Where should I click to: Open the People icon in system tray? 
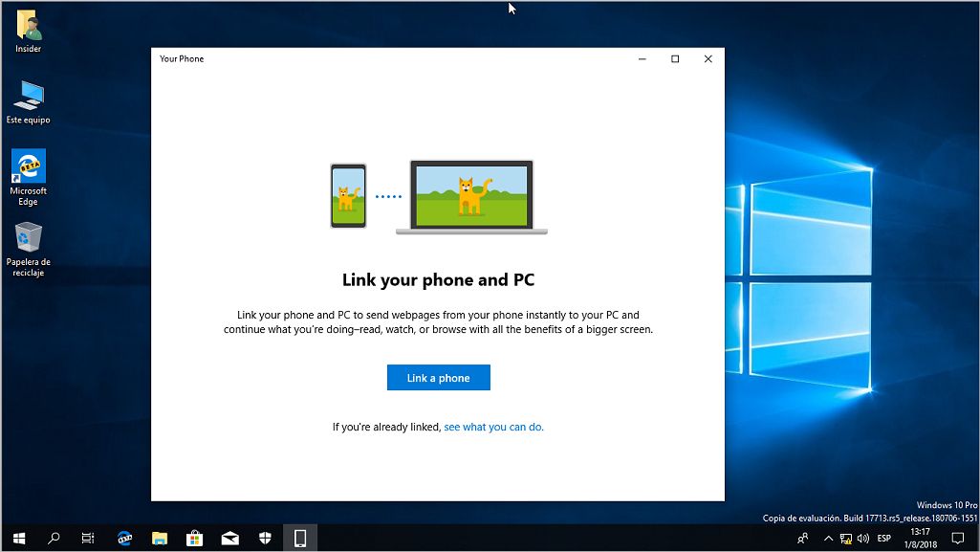[803, 538]
